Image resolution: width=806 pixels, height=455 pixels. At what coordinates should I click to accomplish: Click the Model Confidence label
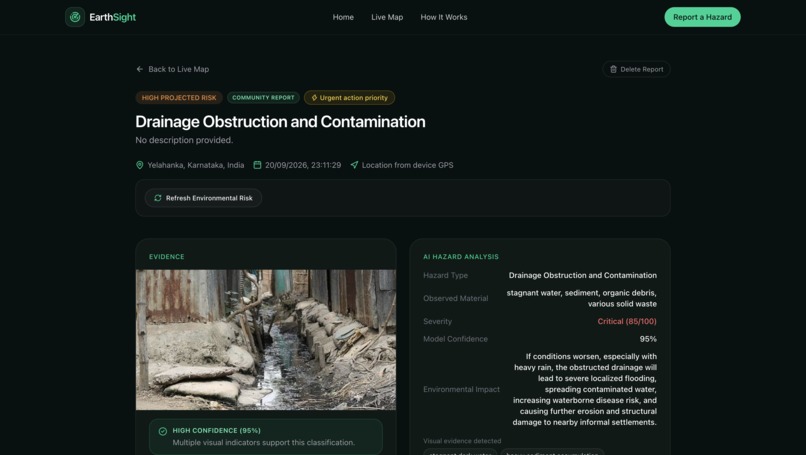coord(455,339)
